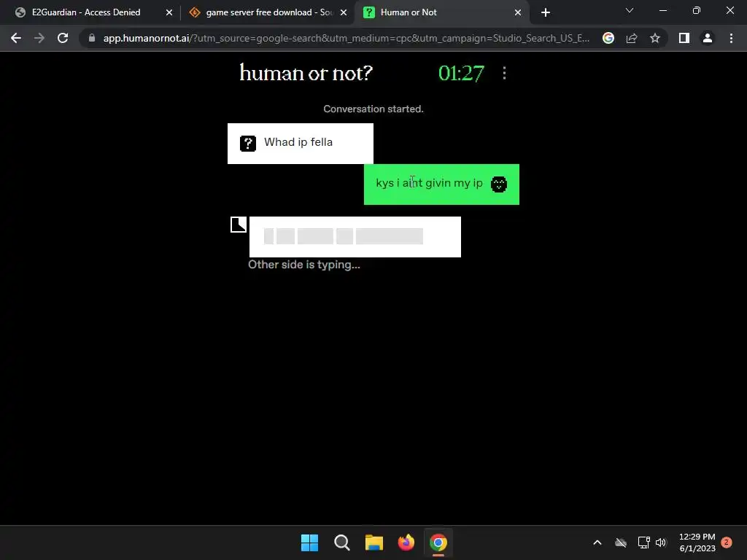Open the volume speaker tray icon
The width and height of the screenshot is (747, 560).
(x=661, y=542)
